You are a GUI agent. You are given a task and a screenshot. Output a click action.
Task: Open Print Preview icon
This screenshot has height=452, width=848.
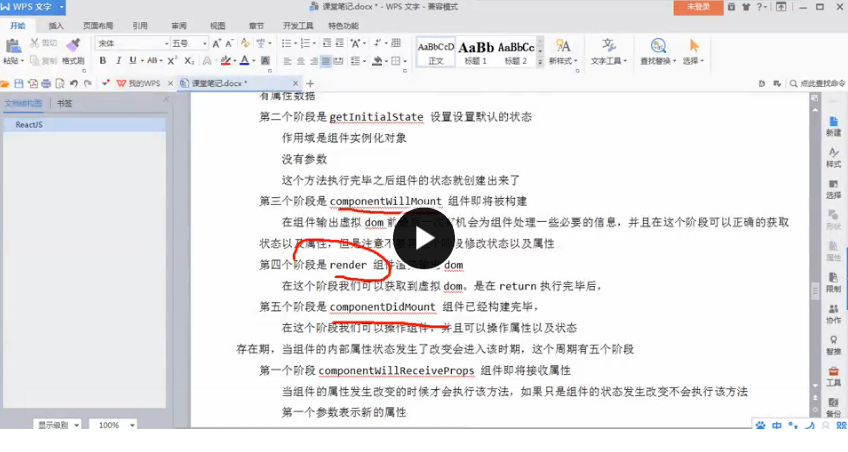(60, 83)
